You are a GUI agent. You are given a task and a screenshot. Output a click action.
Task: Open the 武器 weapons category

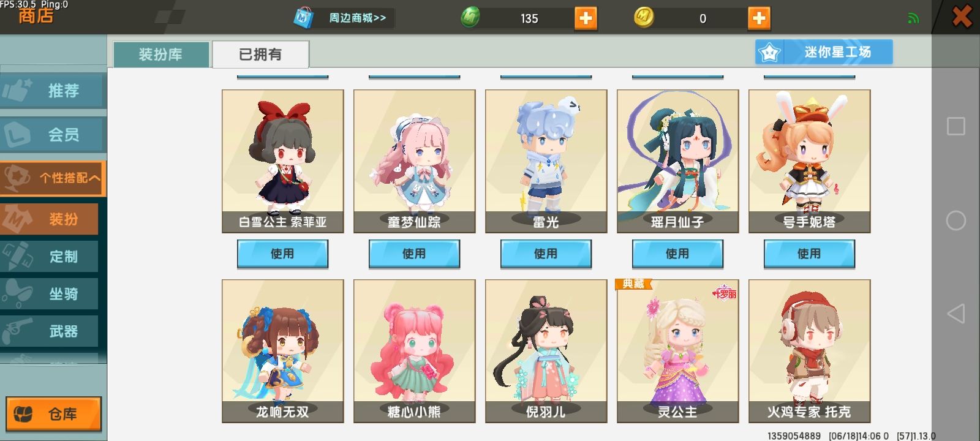click(x=49, y=331)
